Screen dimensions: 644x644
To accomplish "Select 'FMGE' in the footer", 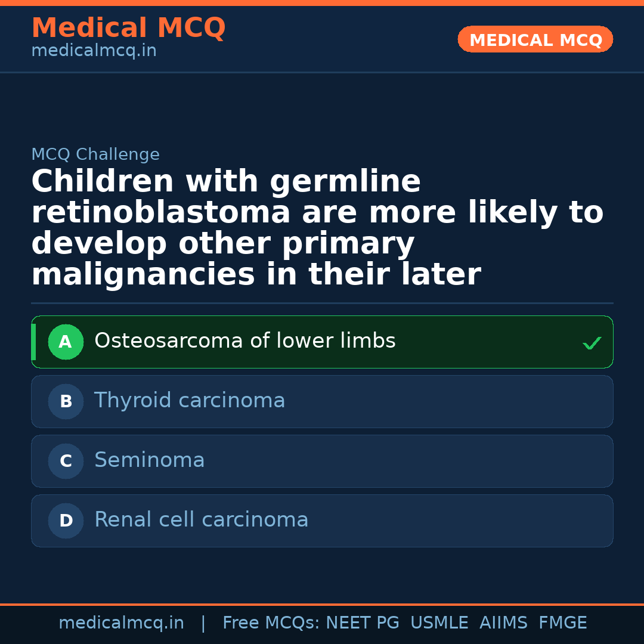I will [x=562, y=623].
